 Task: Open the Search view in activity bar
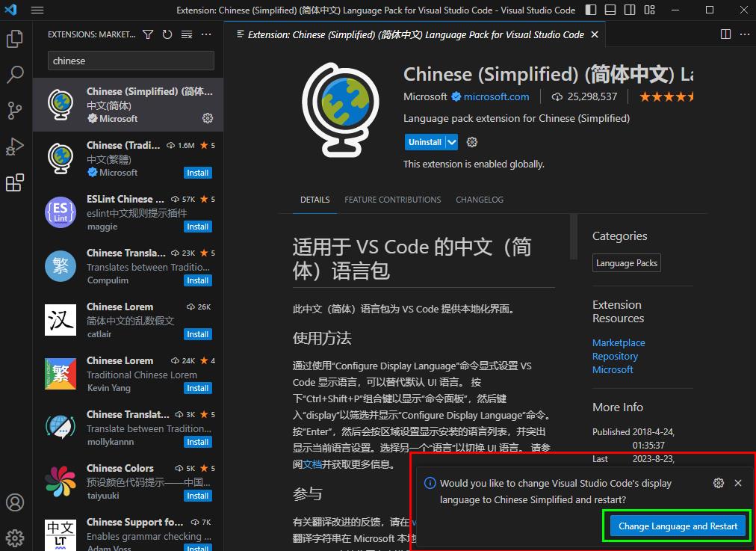click(15, 74)
